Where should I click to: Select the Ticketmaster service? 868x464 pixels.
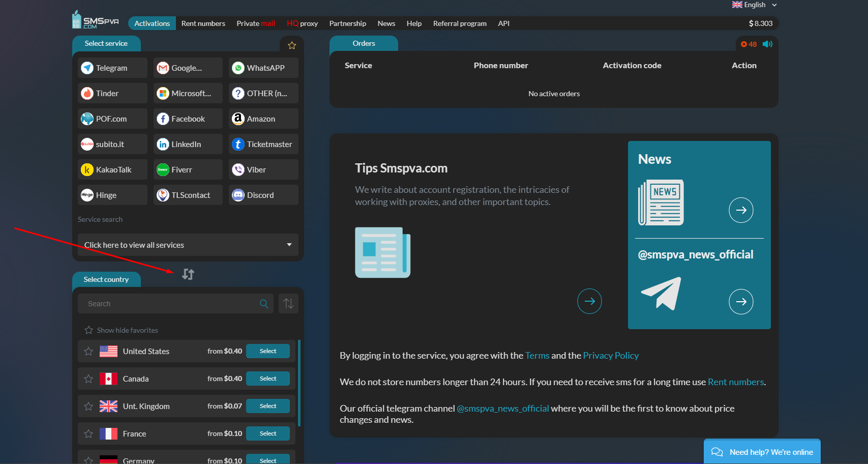click(263, 144)
